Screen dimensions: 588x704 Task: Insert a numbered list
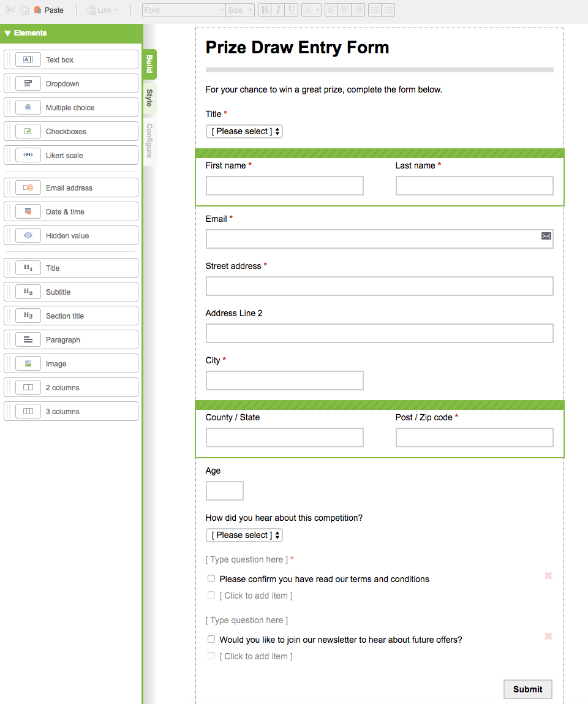[x=388, y=10]
